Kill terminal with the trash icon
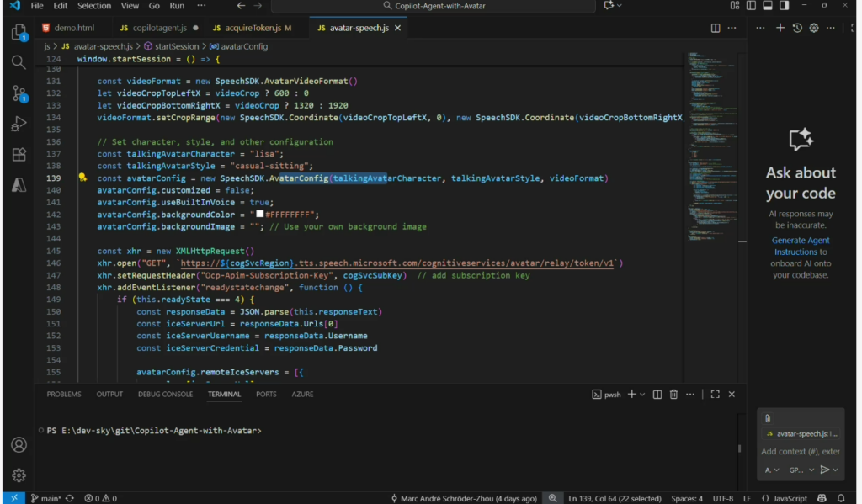Image resolution: width=862 pixels, height=504 pixels. (x=673, y=394)
